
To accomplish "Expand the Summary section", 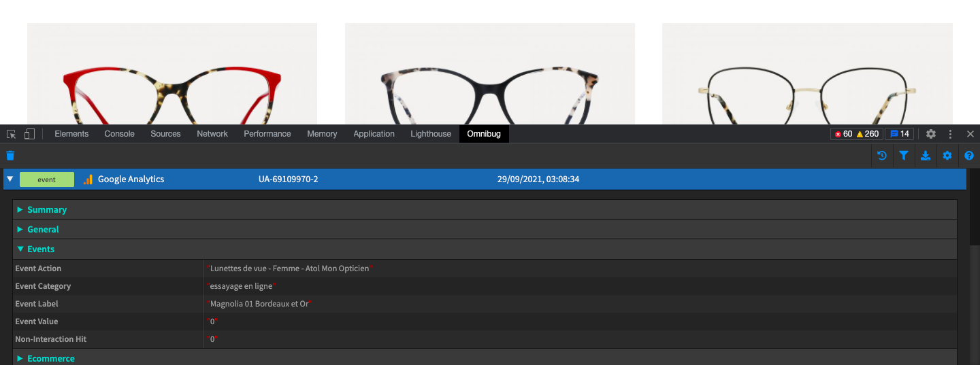I will coord(46,210).
